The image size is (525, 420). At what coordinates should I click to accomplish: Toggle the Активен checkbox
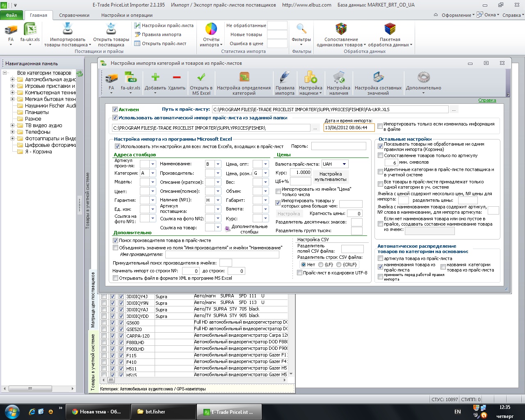115,110
